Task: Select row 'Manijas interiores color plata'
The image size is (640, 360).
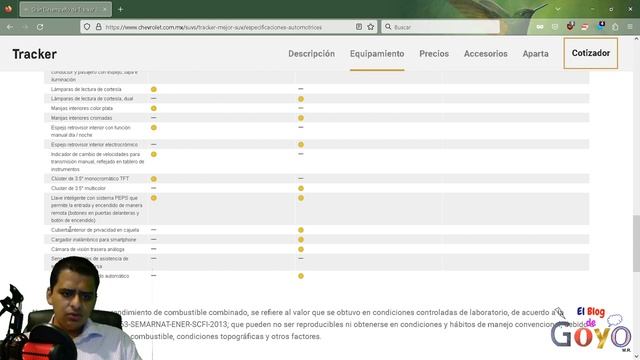Action: 316,108
